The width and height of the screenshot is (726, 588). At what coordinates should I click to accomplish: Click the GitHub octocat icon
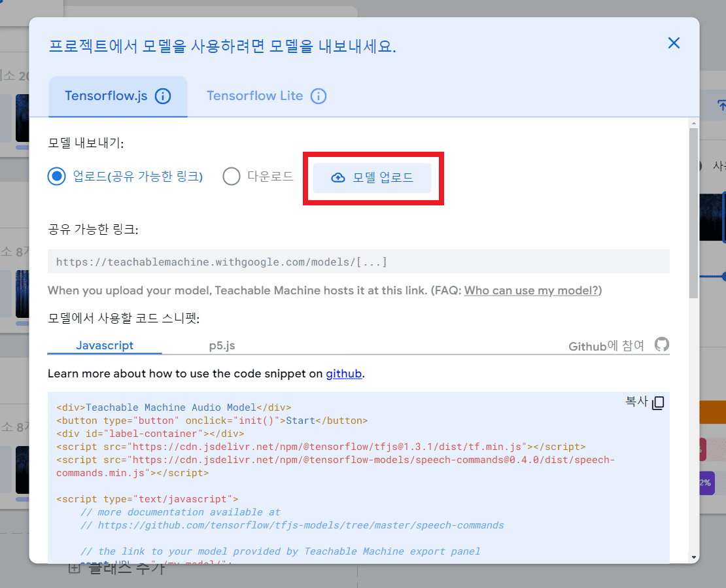(x=662, y=345)
